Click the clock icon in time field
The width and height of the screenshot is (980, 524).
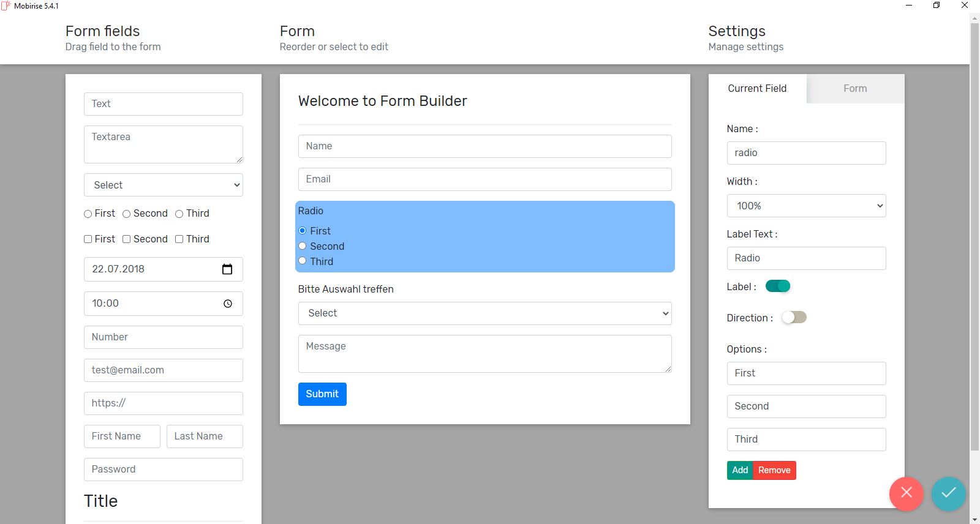[x=228, y=304]
